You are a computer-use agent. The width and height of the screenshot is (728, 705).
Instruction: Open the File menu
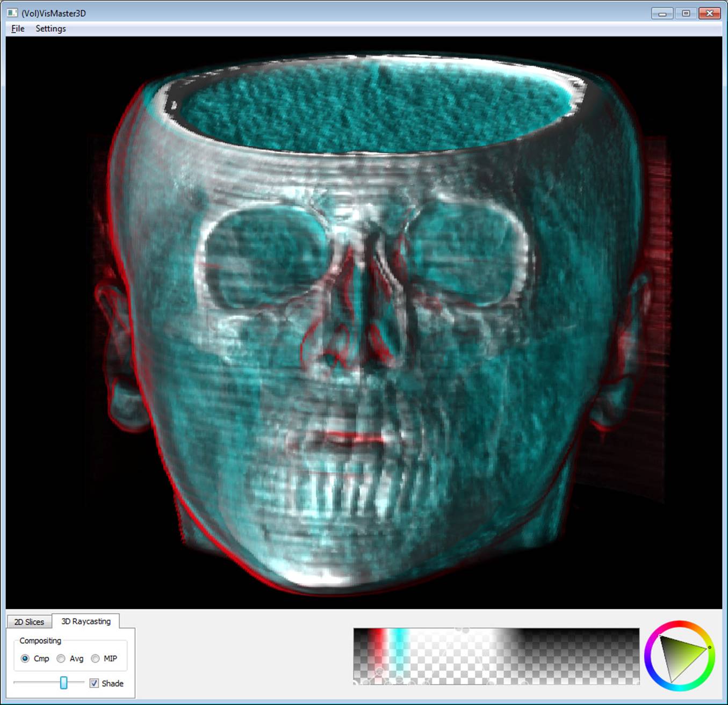pos(17,28)
